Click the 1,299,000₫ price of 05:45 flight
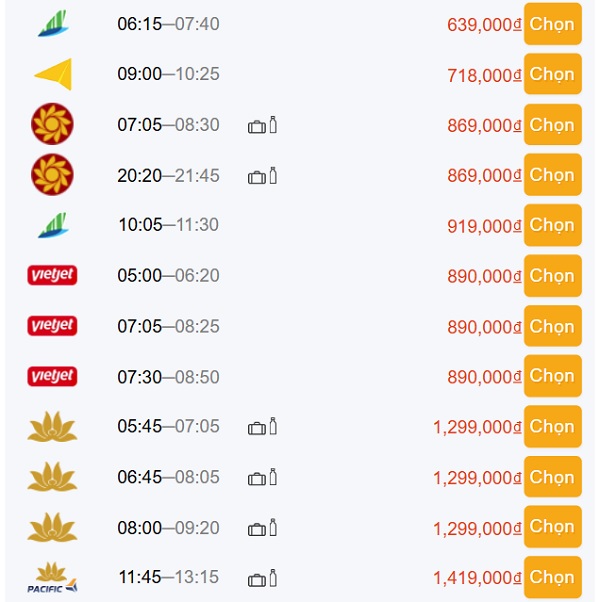Image resolution: width=600 pixels, height=602 pixels. tap(477, 427)
